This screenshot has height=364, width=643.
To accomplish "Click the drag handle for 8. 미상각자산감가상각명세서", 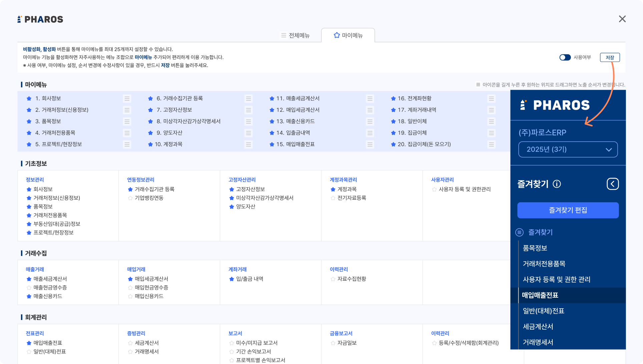I will (248, 122).
